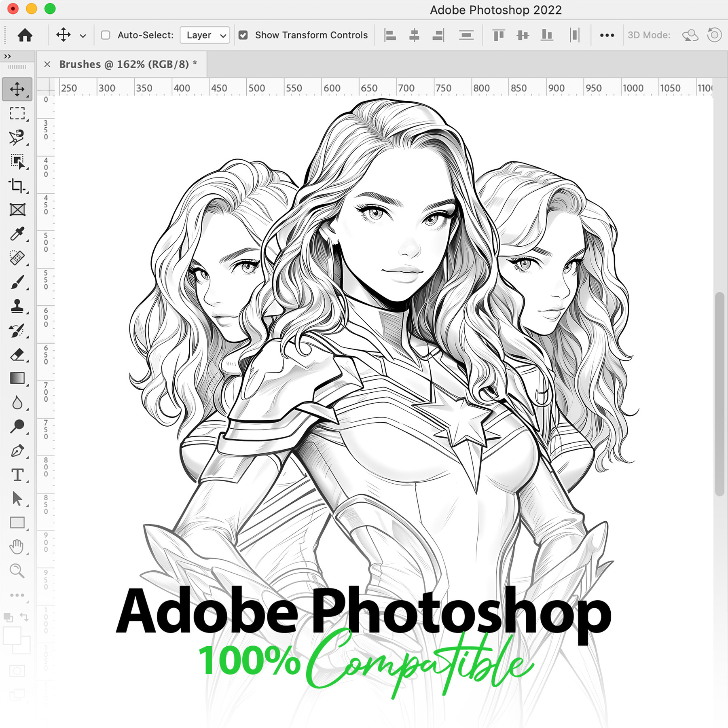Image resolution: width=728 pixels, height=728 pixels.
Task: Click Align horizontal centers icon
Action: tap(414, 35)
